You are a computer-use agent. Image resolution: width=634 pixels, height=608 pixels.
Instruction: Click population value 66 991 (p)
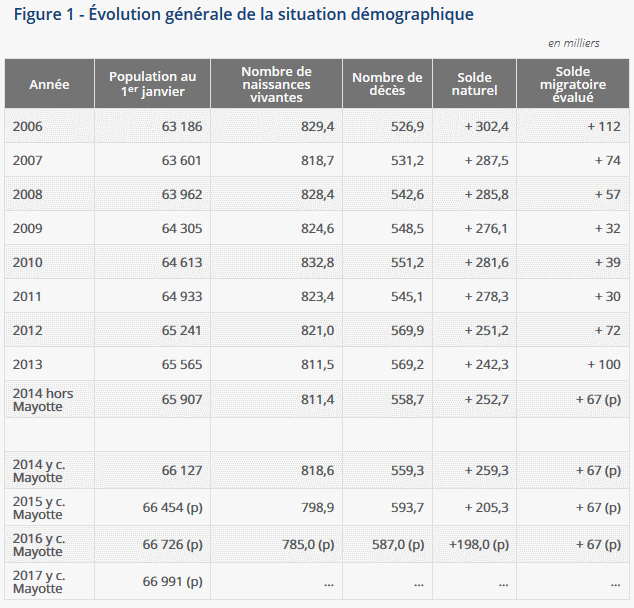pos(173,582)
